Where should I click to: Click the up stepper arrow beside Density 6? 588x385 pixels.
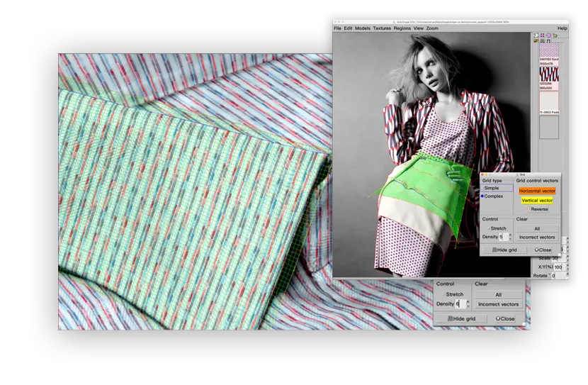468,302
